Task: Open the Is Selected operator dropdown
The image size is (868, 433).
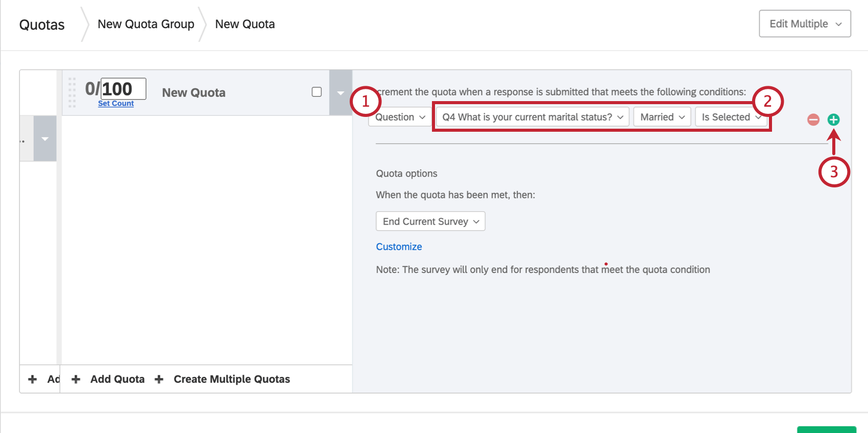Action: coord(731,117)
